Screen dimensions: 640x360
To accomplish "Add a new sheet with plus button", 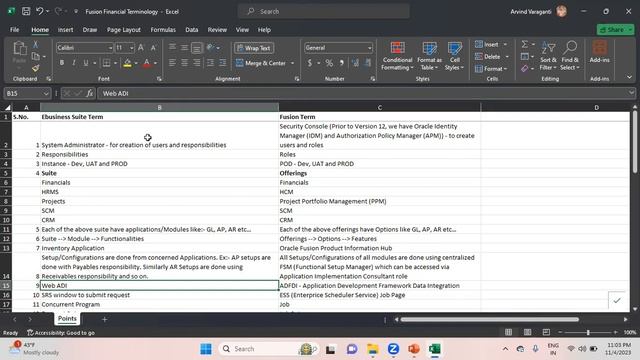I will 104,319.
